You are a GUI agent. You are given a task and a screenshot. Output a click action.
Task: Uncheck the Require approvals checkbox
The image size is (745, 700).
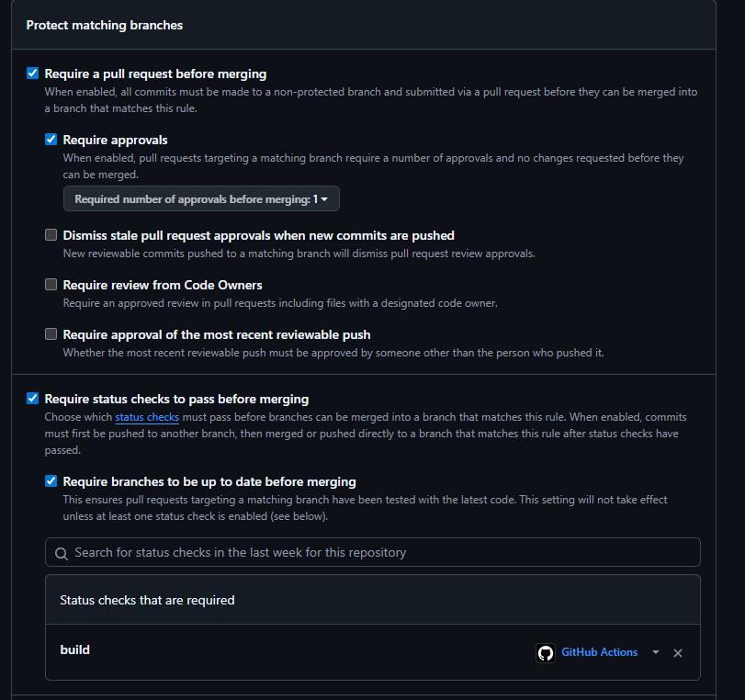pyautogui.click(x=51, y=140)
